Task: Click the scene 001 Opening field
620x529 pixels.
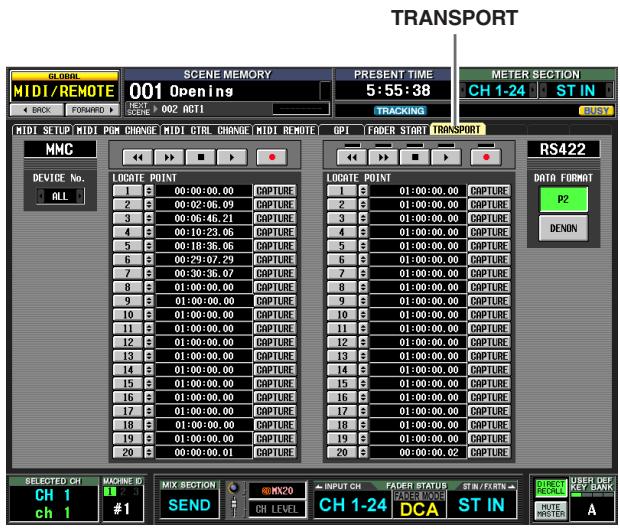Action: pos(229,91)
